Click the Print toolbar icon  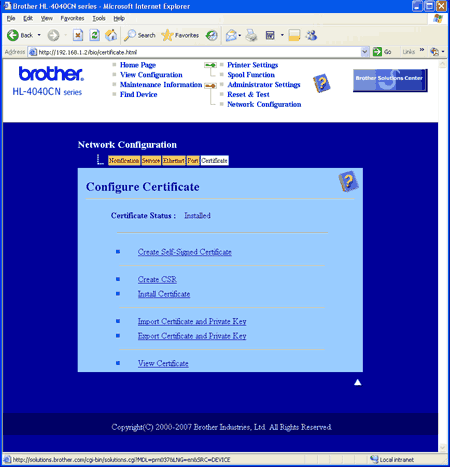(x=251, y=35)
